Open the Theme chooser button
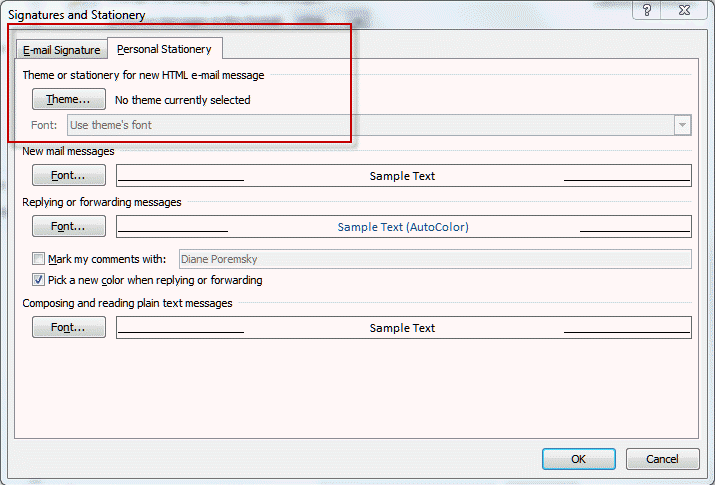The height and width of the screenshot is (485, 715). [69, 100]
